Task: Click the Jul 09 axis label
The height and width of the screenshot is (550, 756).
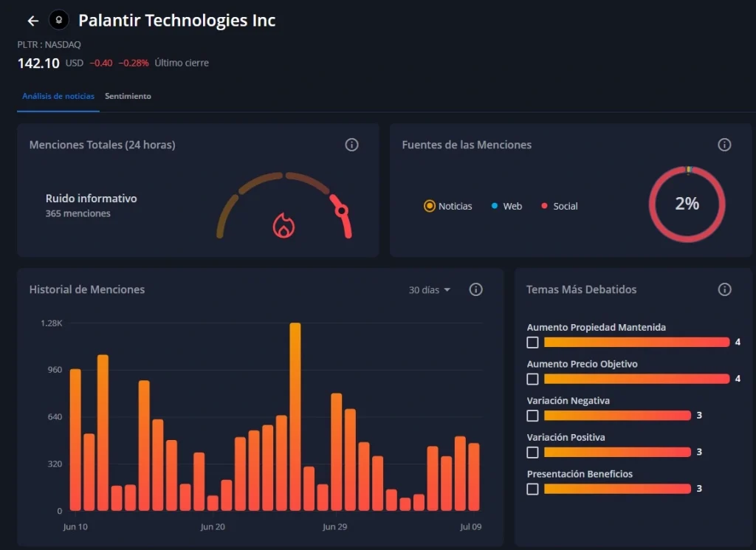Action: pyautogui.click(x=470, y=526)
